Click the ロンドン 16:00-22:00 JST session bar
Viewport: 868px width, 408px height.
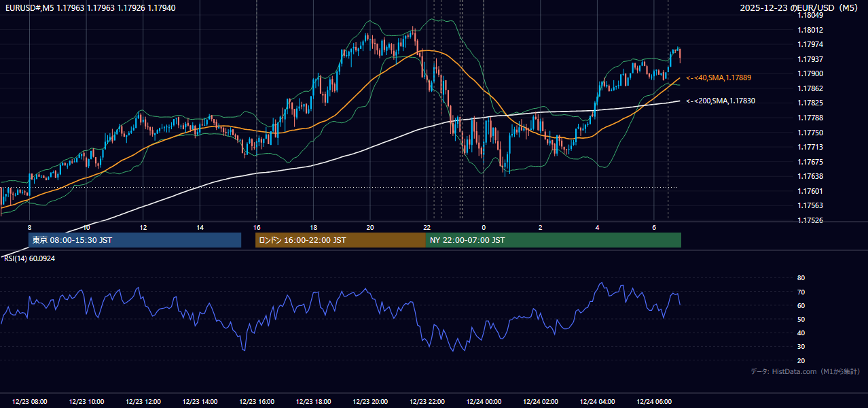click(x=340, y=240)
